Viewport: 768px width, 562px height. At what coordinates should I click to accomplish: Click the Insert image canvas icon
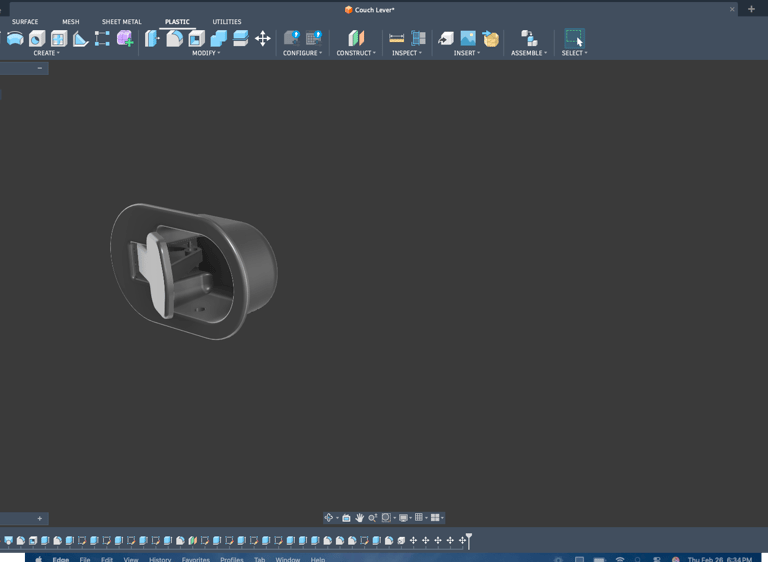(468, 38)
